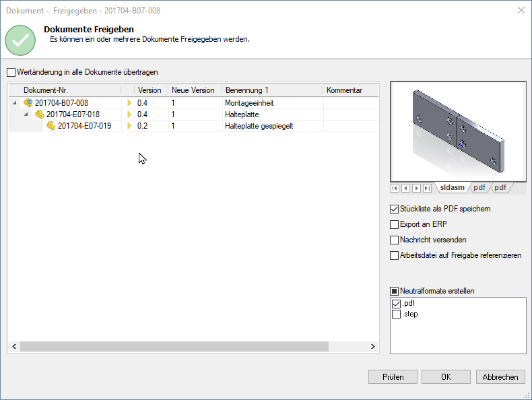Click the part icon of 201704-E07-018

pyautogui.click(x=40, y=114)
